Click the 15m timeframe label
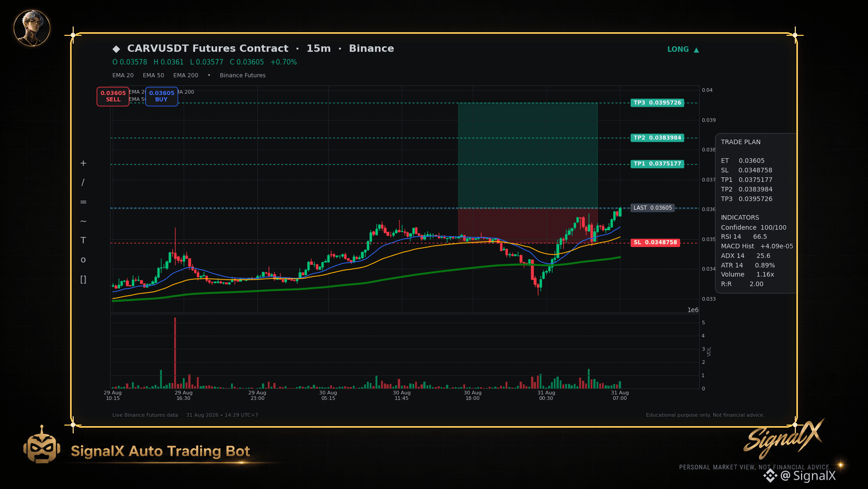 pos(319,48)
